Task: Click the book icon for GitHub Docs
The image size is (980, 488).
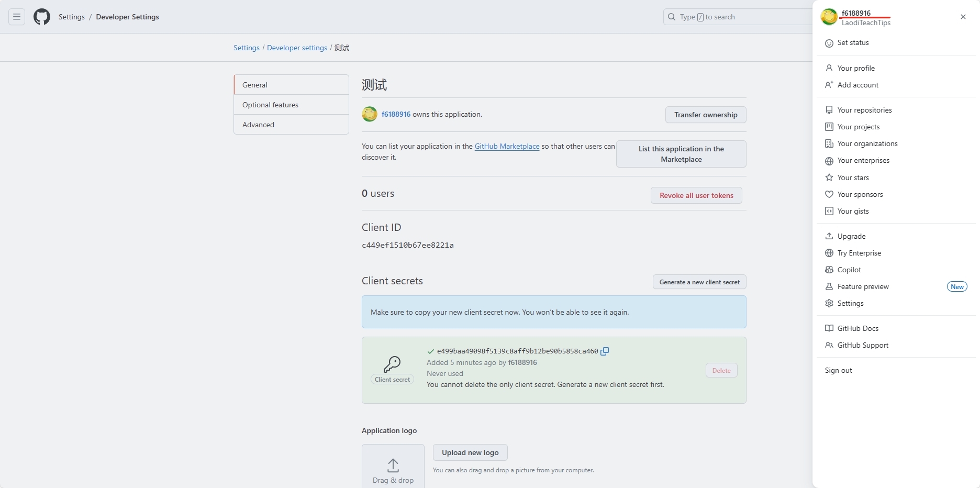Action: tap(829, 328)
